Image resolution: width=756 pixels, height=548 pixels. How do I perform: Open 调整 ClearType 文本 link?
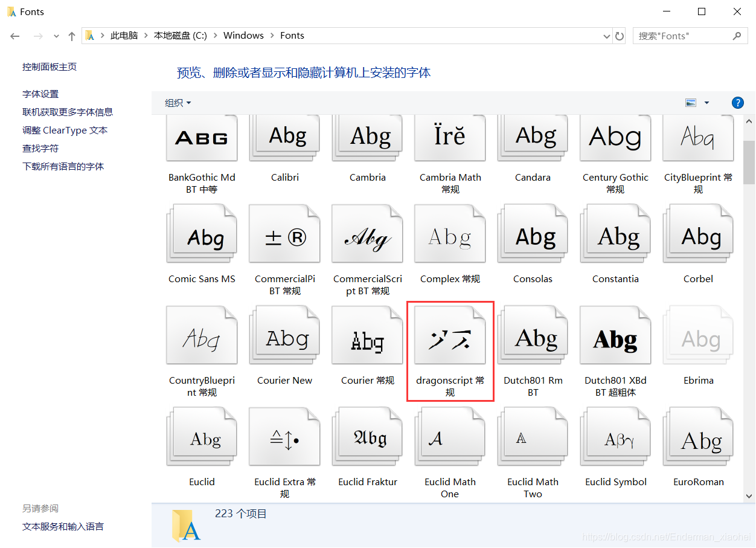point(65,131)
